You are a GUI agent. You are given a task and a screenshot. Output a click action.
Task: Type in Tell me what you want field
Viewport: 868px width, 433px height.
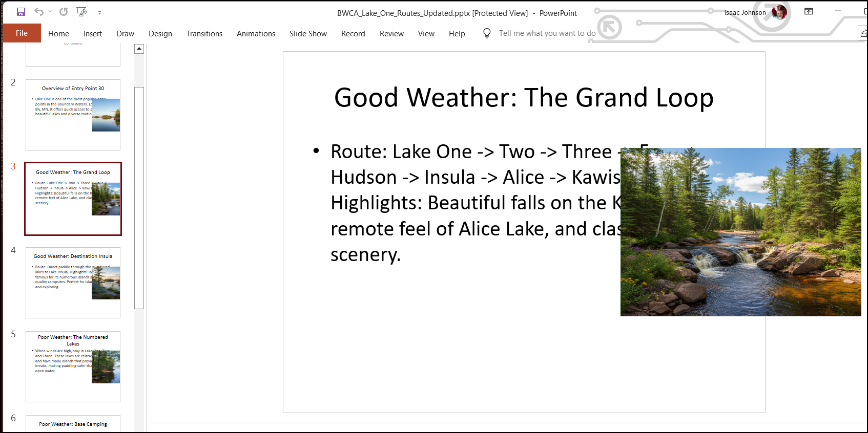click(x=547, y=33)
